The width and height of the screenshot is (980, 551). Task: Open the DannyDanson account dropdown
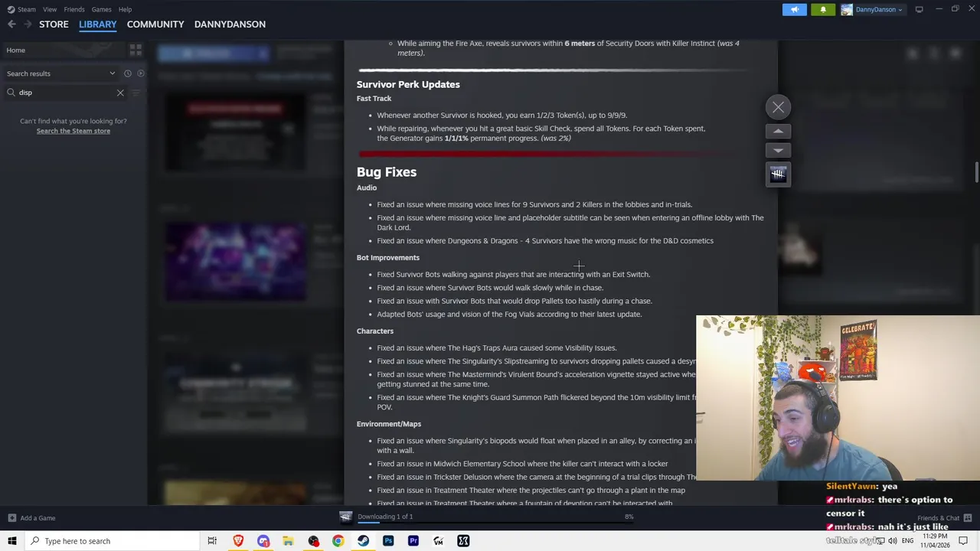pyautogui.click(x=879, y=9)
